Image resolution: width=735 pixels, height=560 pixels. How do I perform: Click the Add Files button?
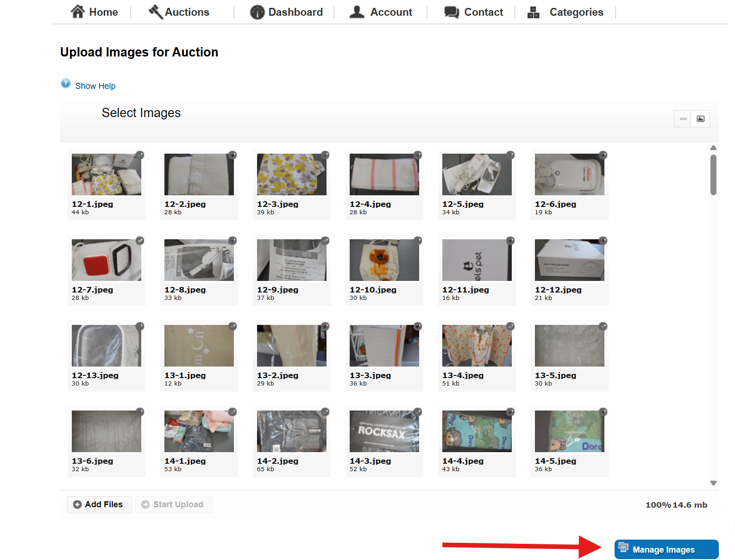99,504
